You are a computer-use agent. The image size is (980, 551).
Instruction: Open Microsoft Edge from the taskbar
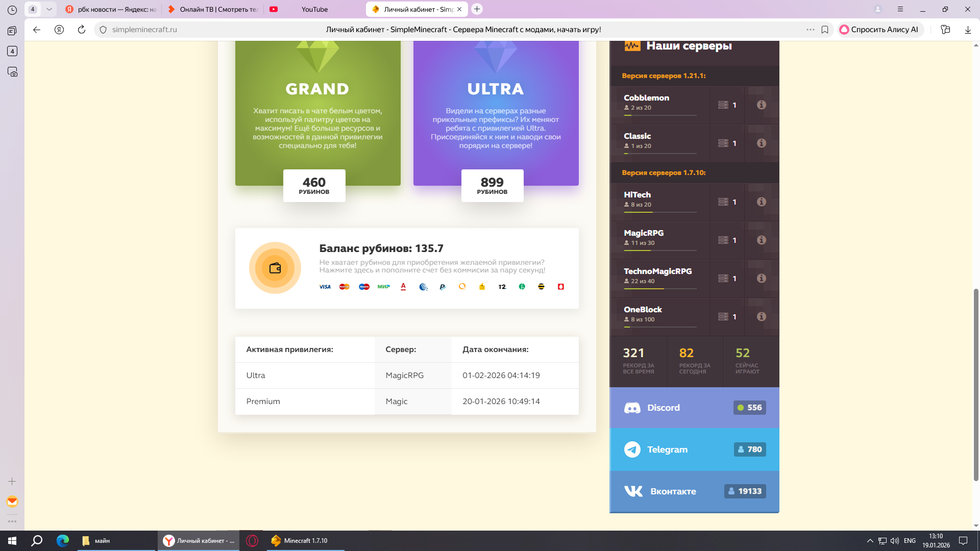63,541
